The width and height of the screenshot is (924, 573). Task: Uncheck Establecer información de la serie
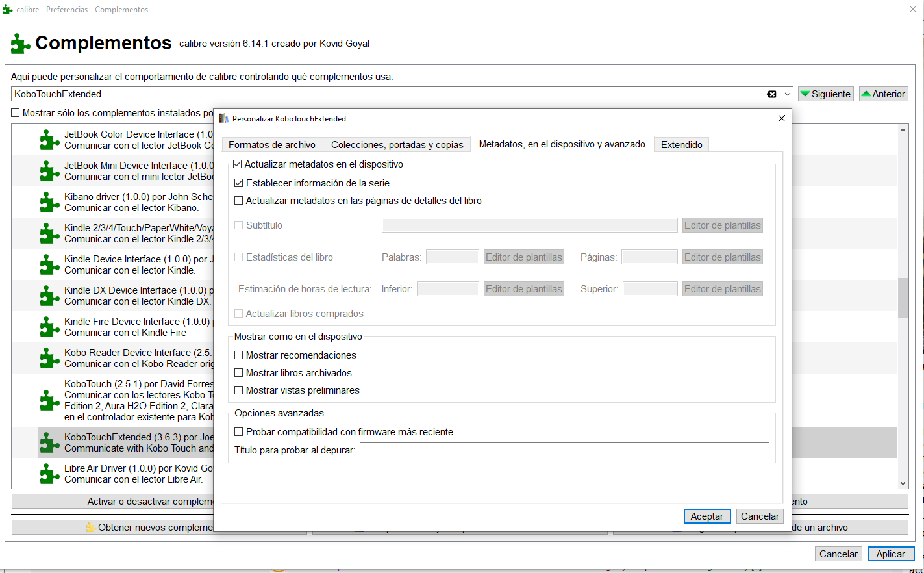[x=238, y=183]
